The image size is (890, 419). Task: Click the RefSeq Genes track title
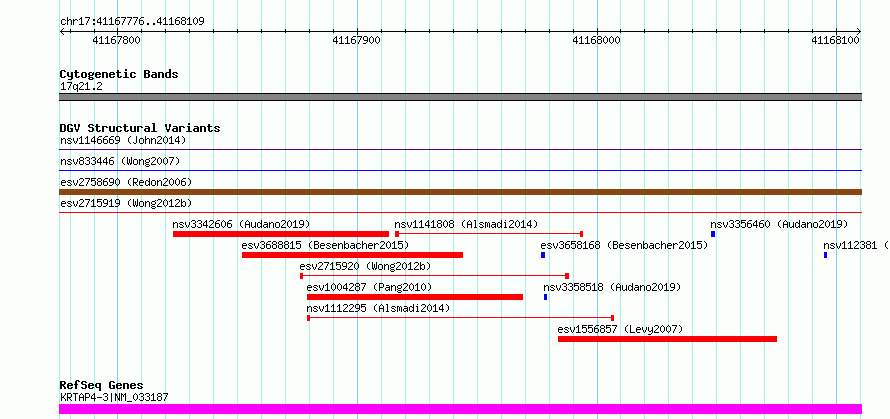point(102,386)
